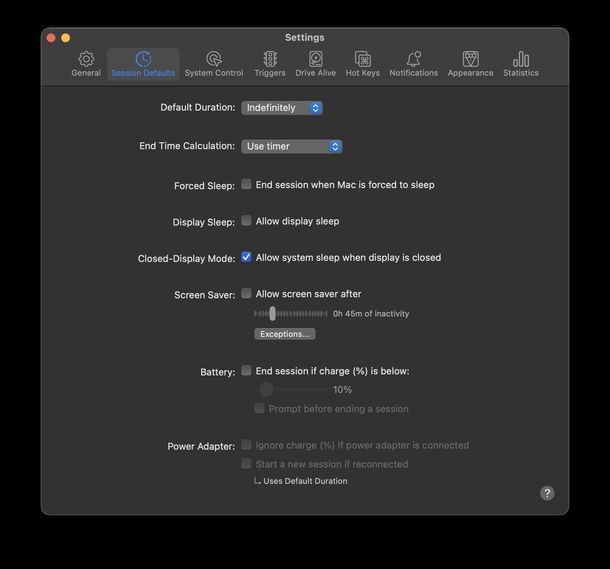Open the General settings gear icon
This screenshot has width=610, height=569.
86,60
